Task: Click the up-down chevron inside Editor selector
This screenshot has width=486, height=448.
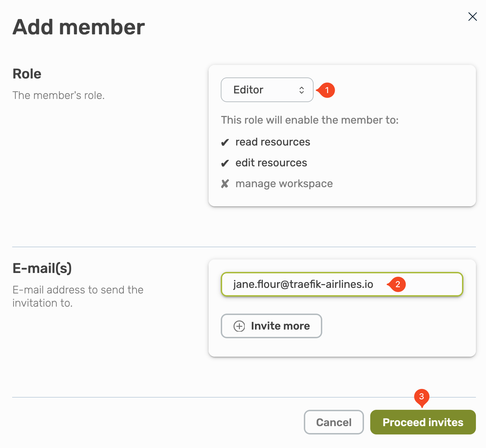Action: (x=302, y=90)
